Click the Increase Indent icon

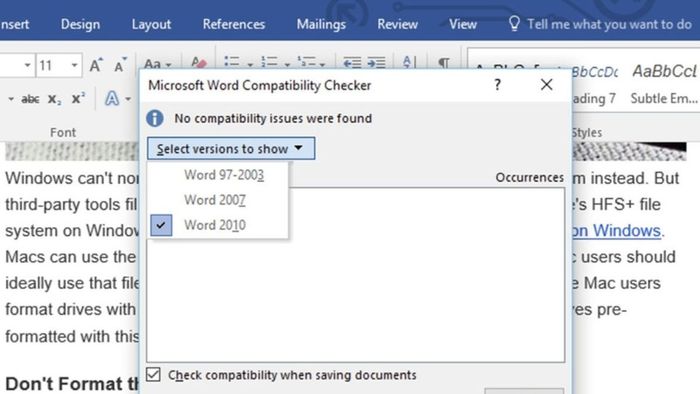click(376, 62)
